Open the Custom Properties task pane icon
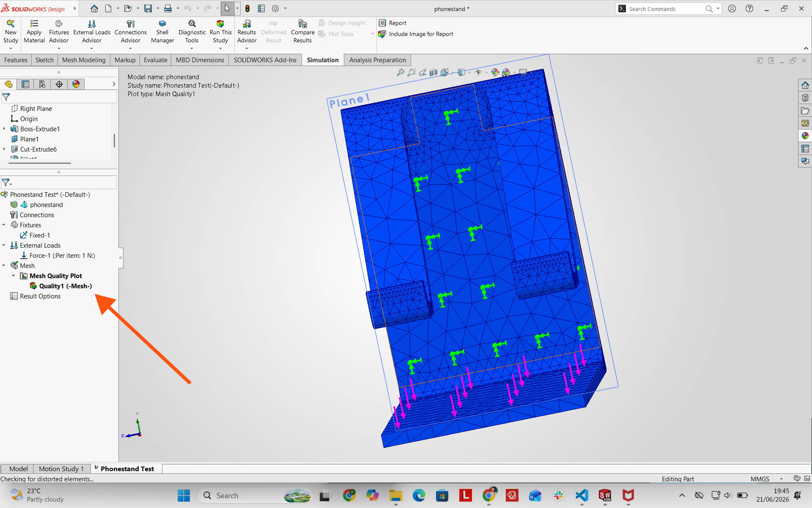 pyautogui.click(x=805, y=149)
